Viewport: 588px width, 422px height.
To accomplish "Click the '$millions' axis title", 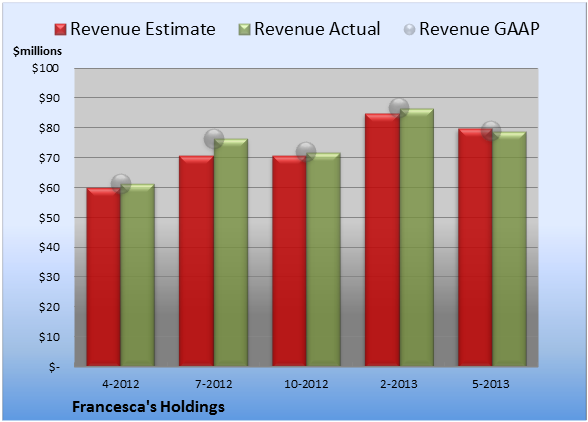I will (x=38, y=51).
